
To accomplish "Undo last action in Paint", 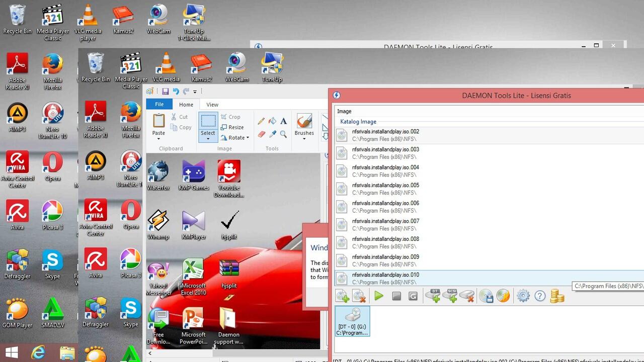I will 176,91.
